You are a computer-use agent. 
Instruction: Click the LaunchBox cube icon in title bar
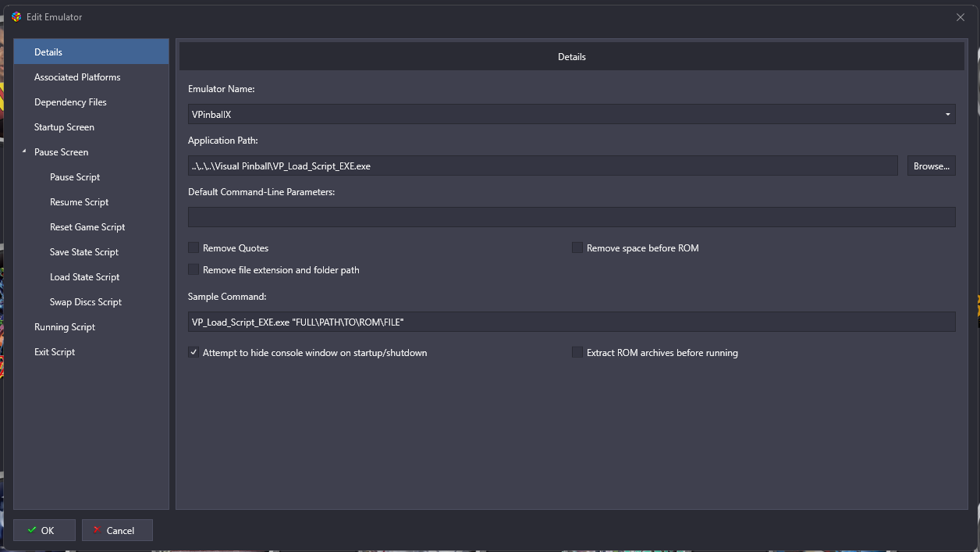coord(16,16)
